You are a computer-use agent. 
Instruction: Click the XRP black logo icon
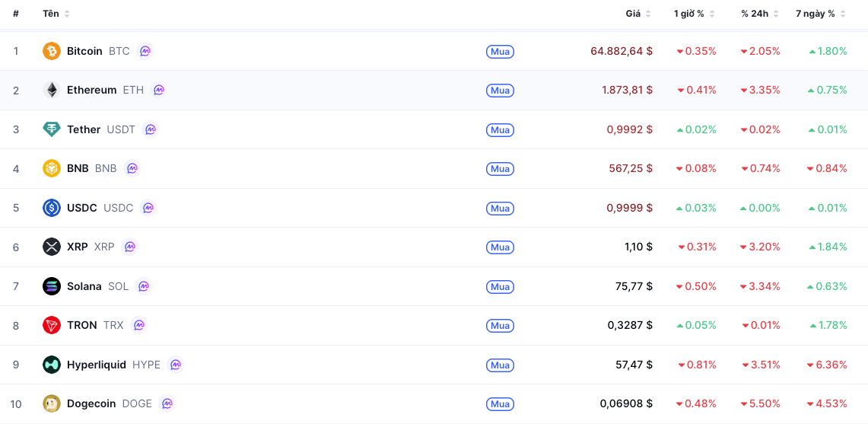click(x=52, y=247)
